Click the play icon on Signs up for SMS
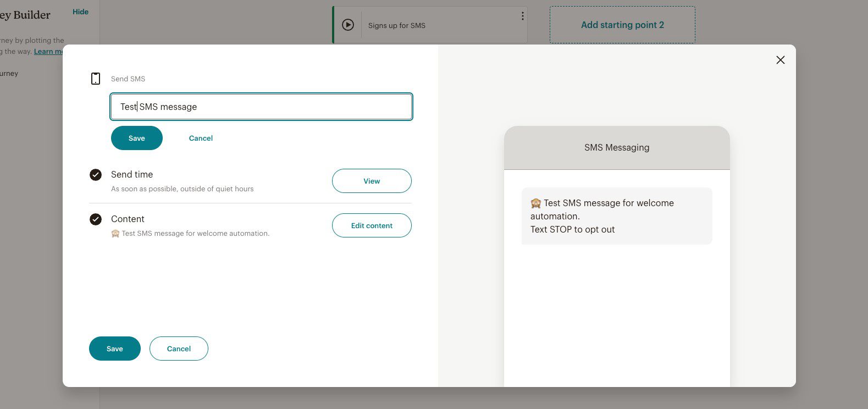This screenshot has height=409, width=868. 348,25
